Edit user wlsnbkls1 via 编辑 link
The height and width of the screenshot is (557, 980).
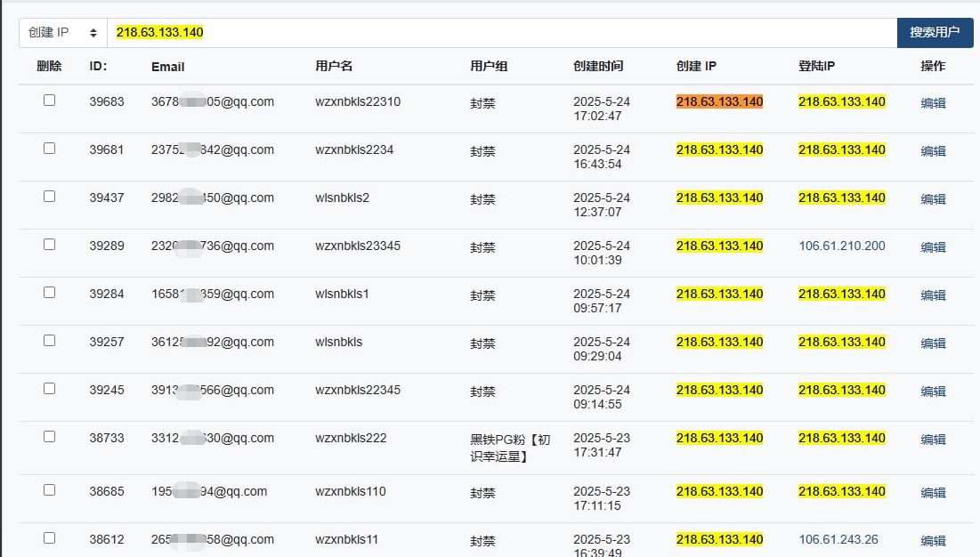(933, 295)
